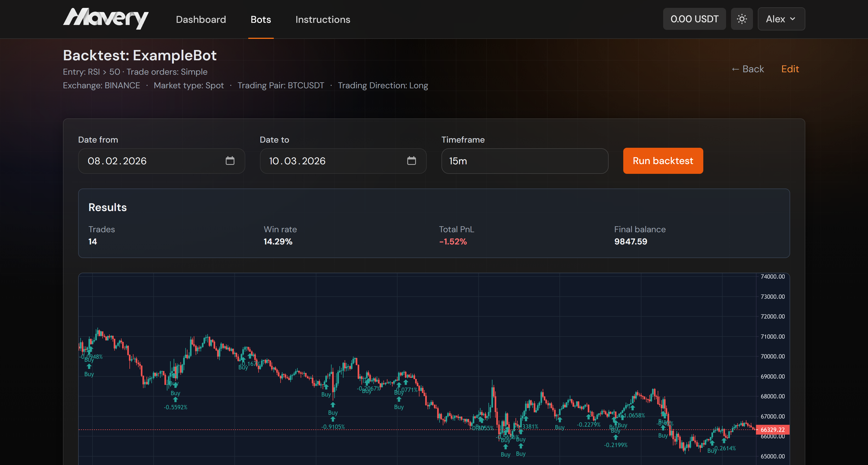This screenshot has width=868, height=465.
Task: Click the Exchange: BINANCE text
Action: pyautogui.click(x=101, y=85)
